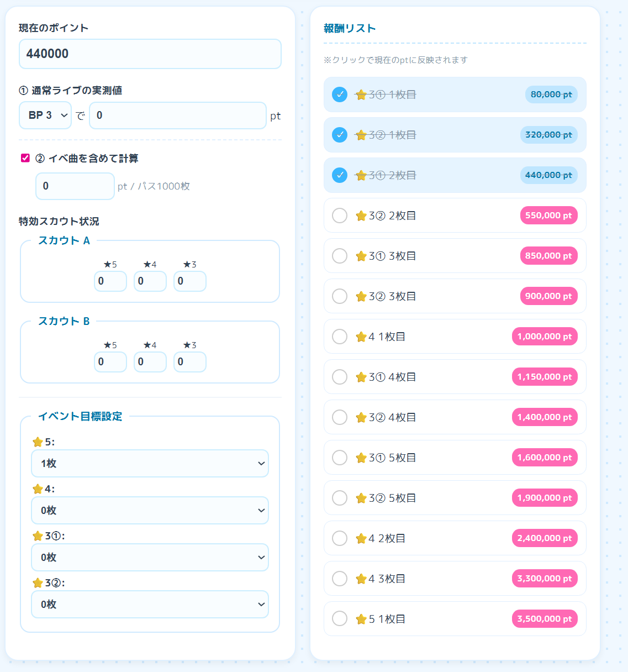Uncheck the 80,000 pt reward checkmark
628x672 pixels.
[x=340, y=95]
